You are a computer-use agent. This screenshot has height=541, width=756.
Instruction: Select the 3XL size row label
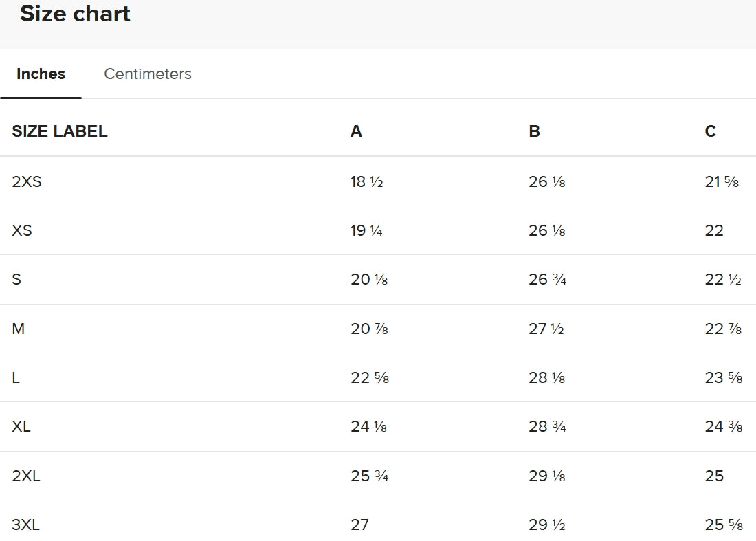pos(25,525)
